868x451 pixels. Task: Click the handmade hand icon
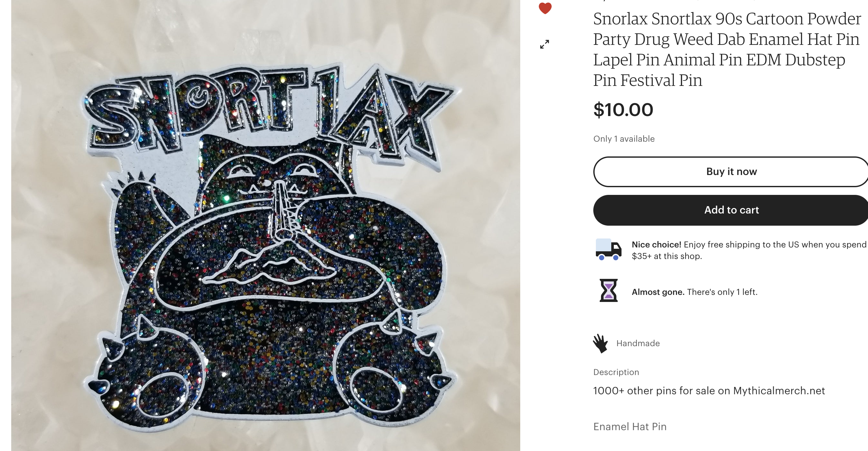(x=600, y=344)
